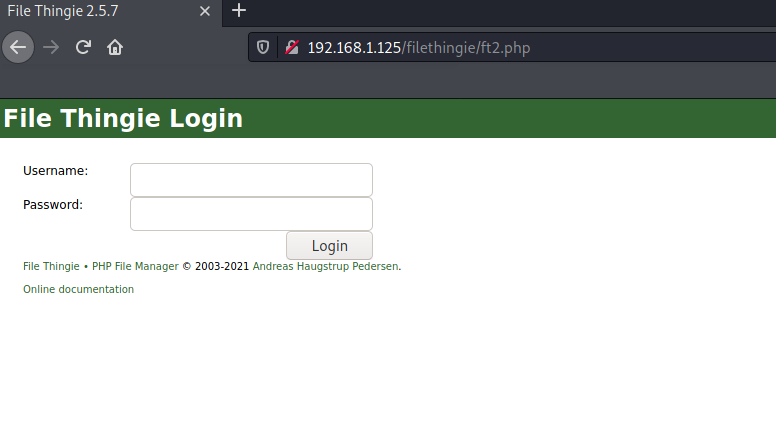Follow the PHP File Manager link
Image resolution: width=776 pixels, height=424 pixels.
[135, 266]
